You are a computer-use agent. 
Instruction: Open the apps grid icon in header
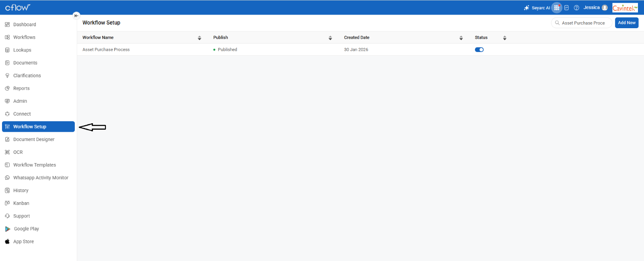click(x=557, y=8)
